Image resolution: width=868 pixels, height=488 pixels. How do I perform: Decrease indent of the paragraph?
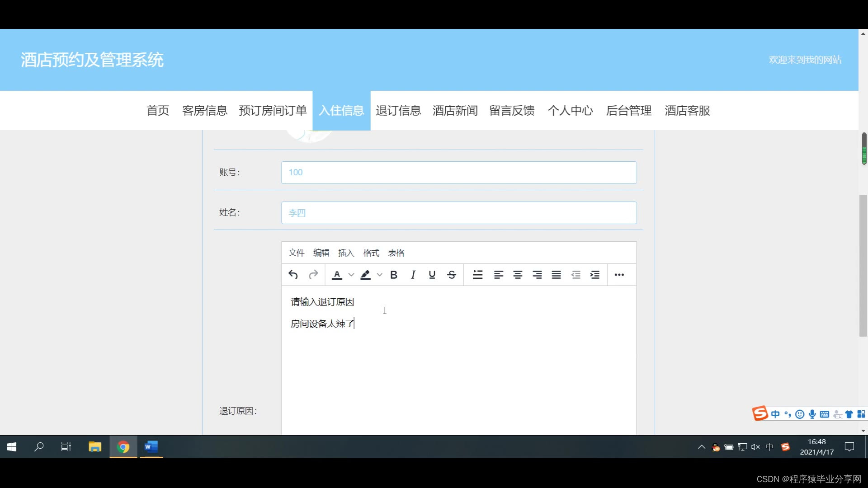pos(576,275)
